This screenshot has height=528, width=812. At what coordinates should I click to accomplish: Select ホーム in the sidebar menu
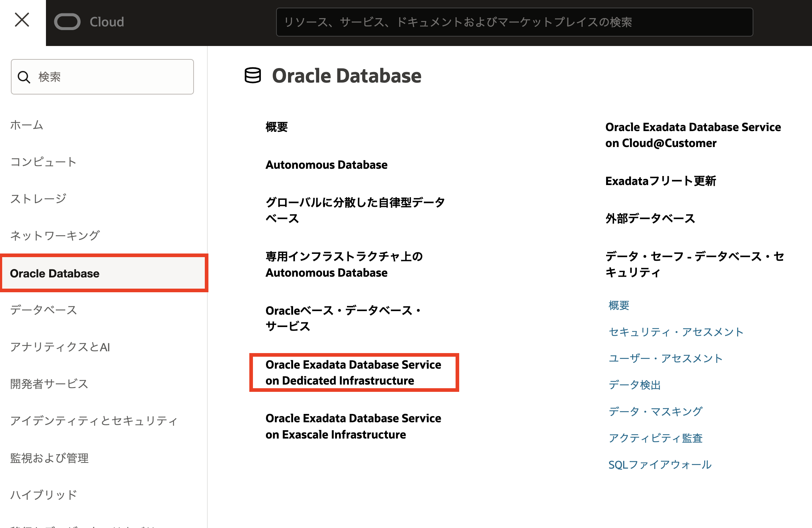coord(27,125)
